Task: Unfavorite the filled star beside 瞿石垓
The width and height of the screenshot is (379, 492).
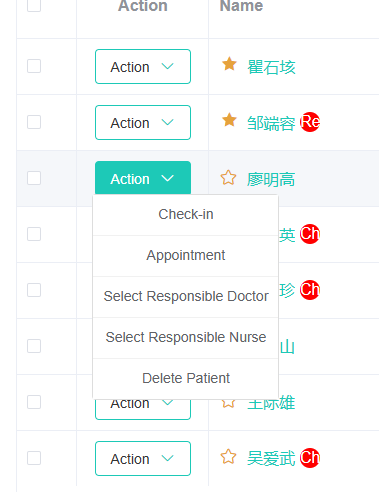Action: (x=229, y=64)
